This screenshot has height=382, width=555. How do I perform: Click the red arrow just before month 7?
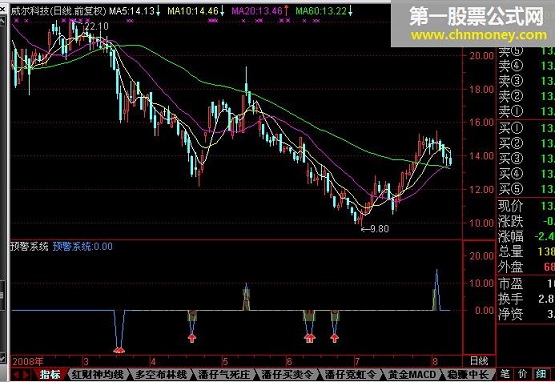(x=334, y=338)
